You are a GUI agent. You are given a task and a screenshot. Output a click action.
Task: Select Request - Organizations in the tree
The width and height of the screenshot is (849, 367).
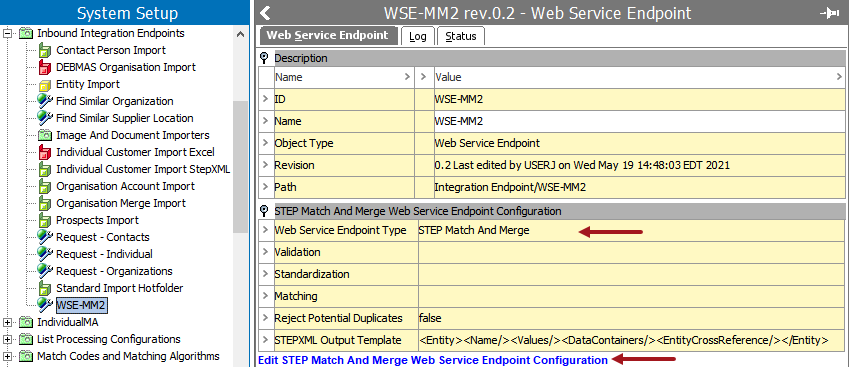point(114,271)
